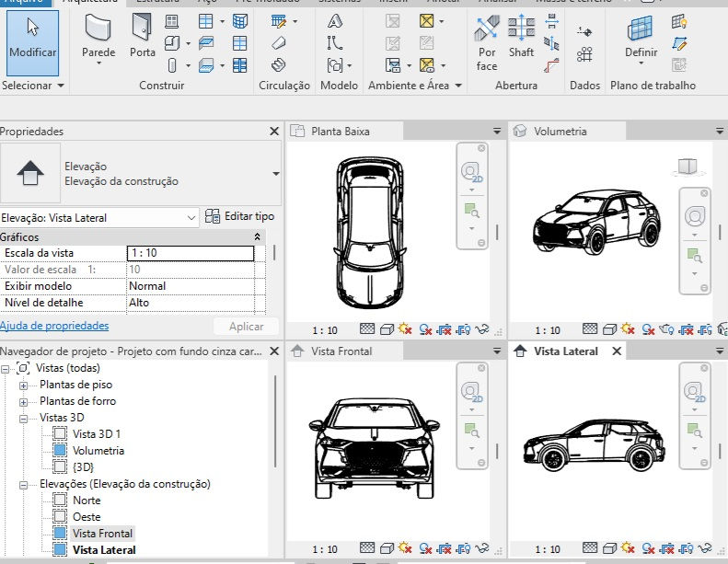
Task: Open the Ajuda de propriedades link
Action: (54, 326)
